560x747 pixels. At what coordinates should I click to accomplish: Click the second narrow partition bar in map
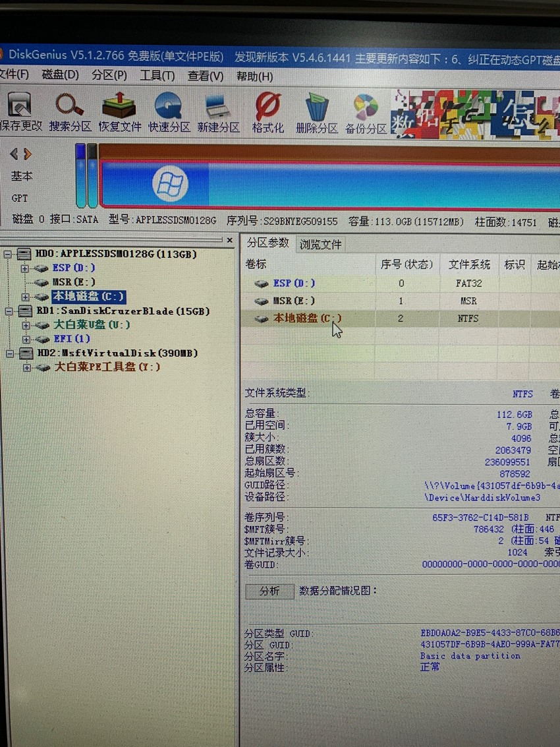92,176
